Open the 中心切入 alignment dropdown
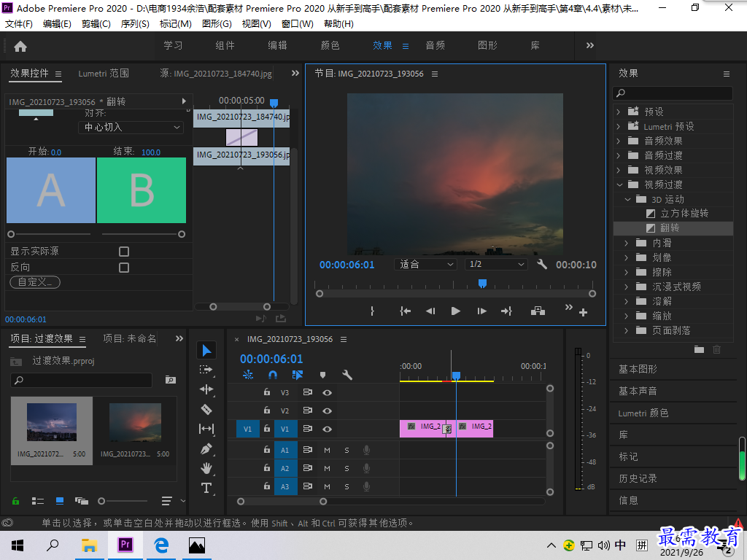747x560 pixels. click(131, 127)
